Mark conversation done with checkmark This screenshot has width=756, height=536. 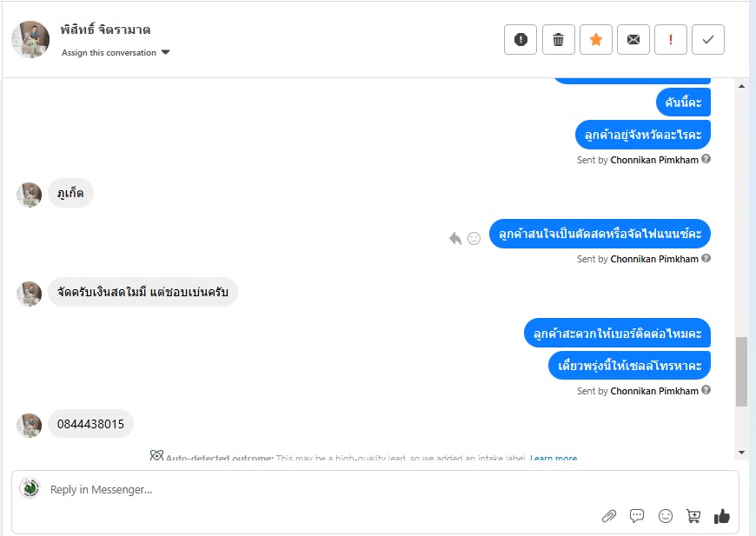click(x=708, y=40)
